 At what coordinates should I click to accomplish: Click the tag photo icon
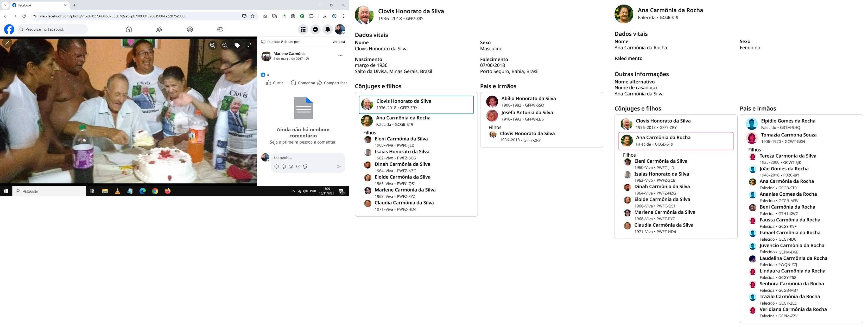point(237,45)
